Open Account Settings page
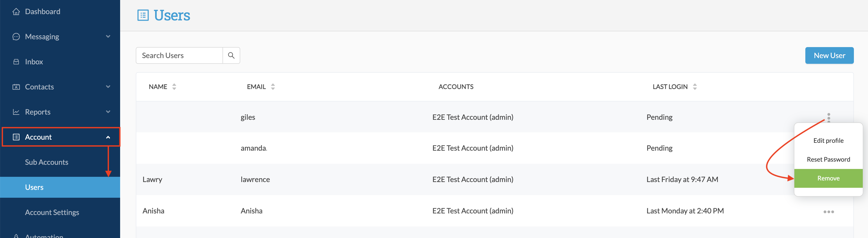Viewport: 868px width, 238px height. point(52,213)
